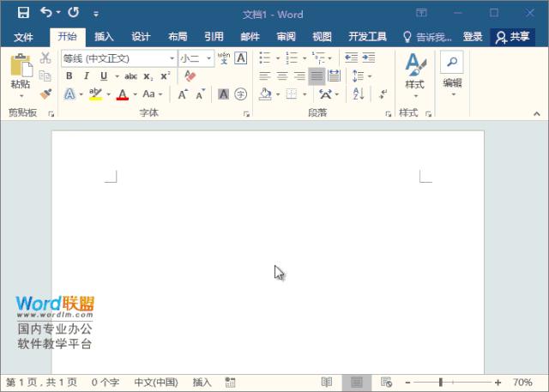549x392 pixels.
Task: Toggle character shading
Action: click(223, 93)
